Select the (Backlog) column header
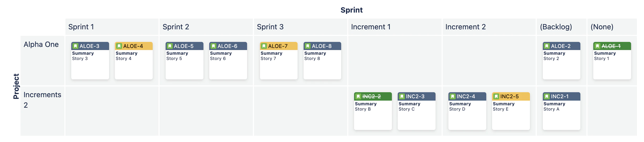 click(561, 27)
